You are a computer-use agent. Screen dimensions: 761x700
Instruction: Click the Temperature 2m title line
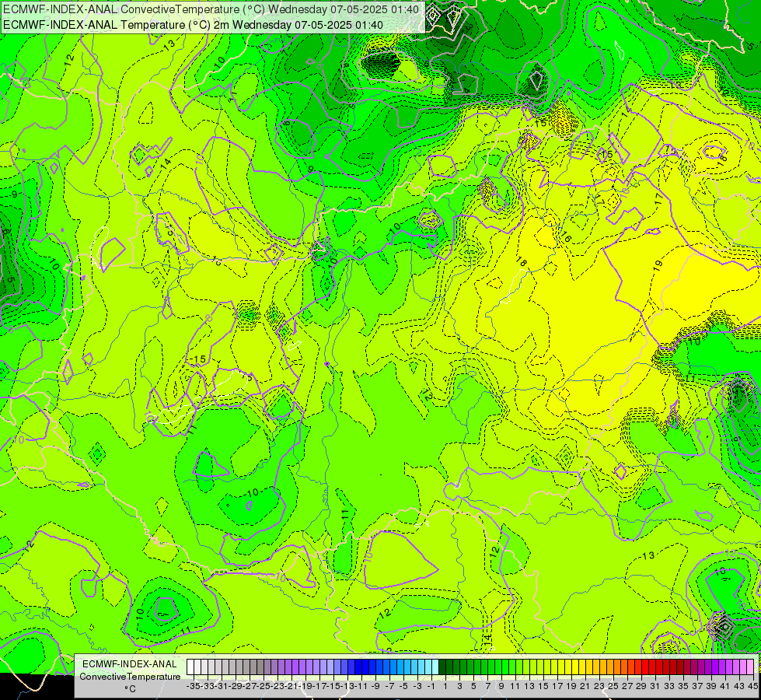tap(193, 25)
